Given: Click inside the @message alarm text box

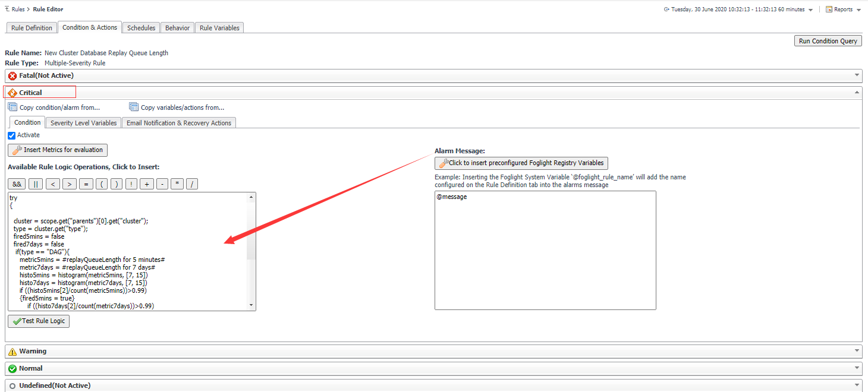Looking at the screenshot, I should pos(545,249).
